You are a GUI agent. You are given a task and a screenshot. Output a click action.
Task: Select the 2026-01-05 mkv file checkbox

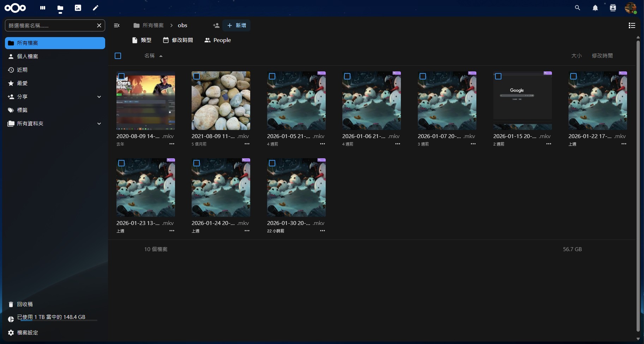tap(272, 76)
